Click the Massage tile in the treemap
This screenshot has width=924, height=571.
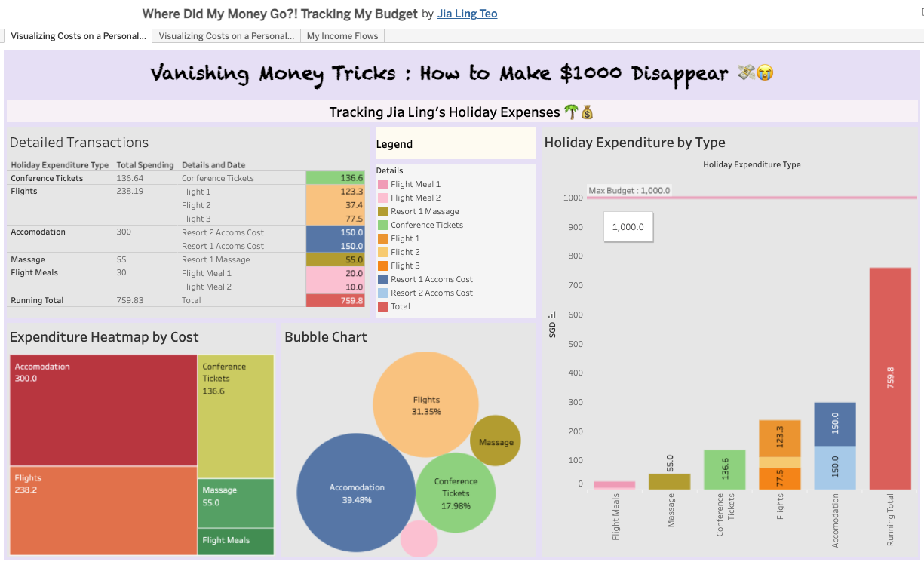(x=235, y=503)
